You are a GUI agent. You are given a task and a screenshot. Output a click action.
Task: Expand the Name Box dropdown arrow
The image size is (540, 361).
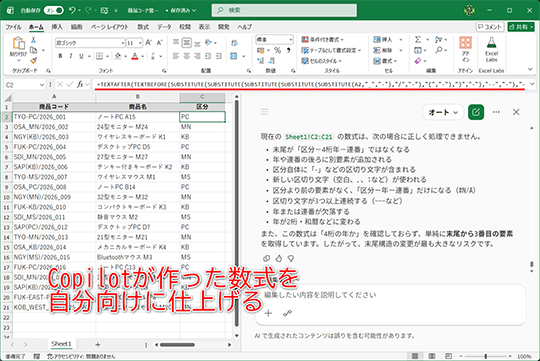coord(42,85)
